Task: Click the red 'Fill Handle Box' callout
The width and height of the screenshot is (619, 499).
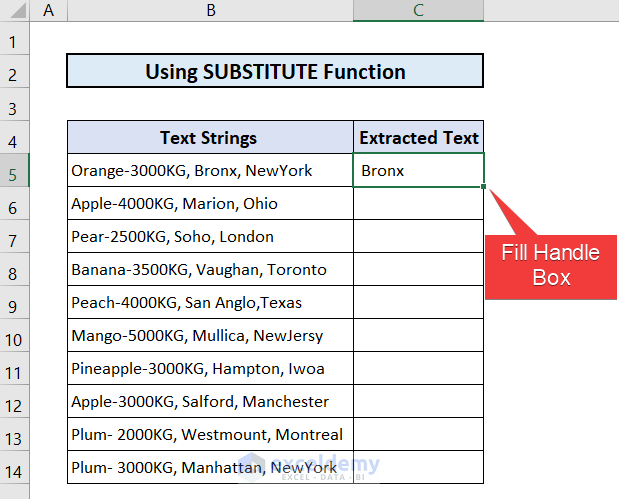Action: 551,265
